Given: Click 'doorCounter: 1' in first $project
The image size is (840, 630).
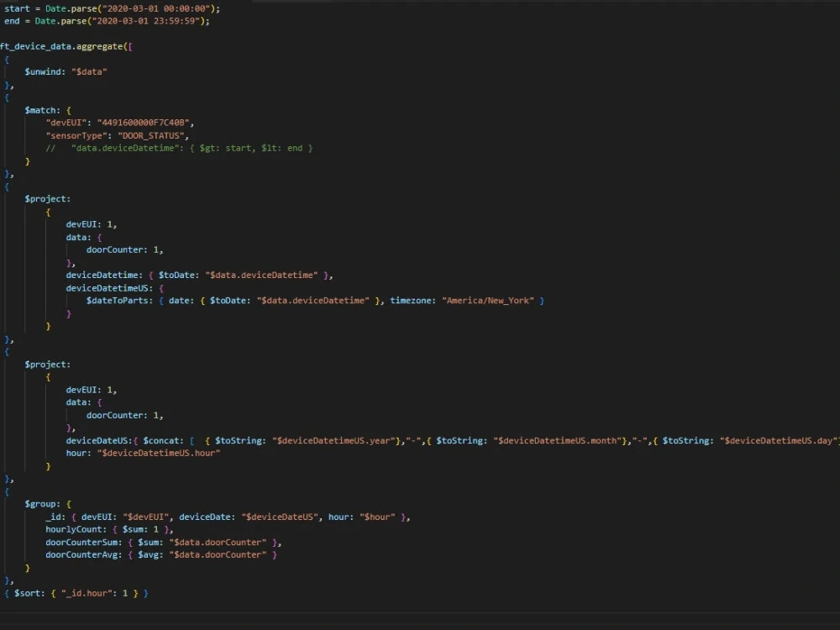Looking at the screenshot, I should point(122,249).
